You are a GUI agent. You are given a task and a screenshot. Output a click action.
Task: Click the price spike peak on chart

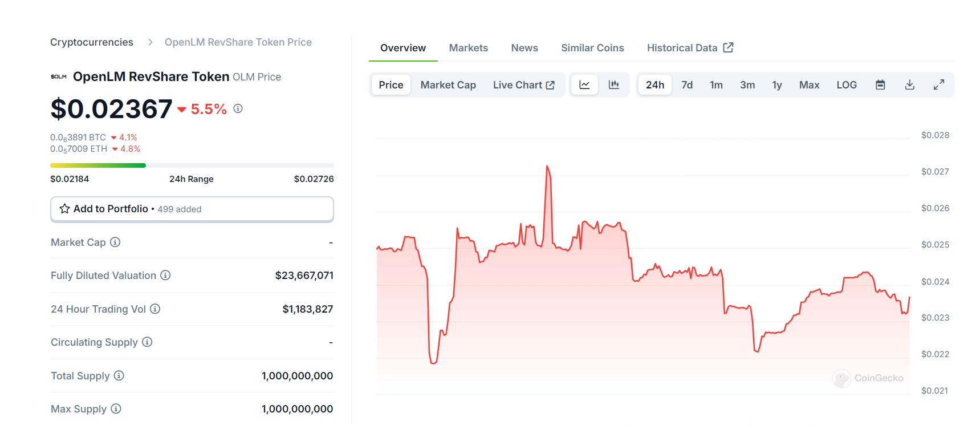547,167
